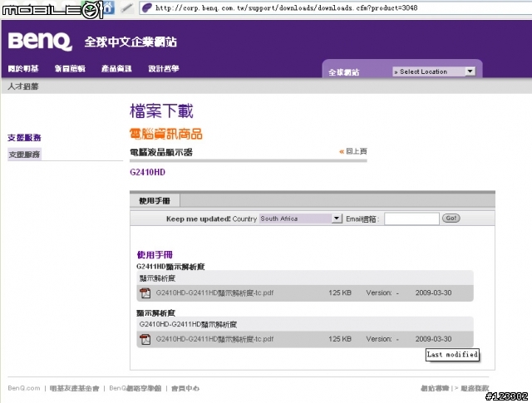Click the BenQ.com footer link
The height and width of the screenshot is (403, 532).
[x=24, y=388]
